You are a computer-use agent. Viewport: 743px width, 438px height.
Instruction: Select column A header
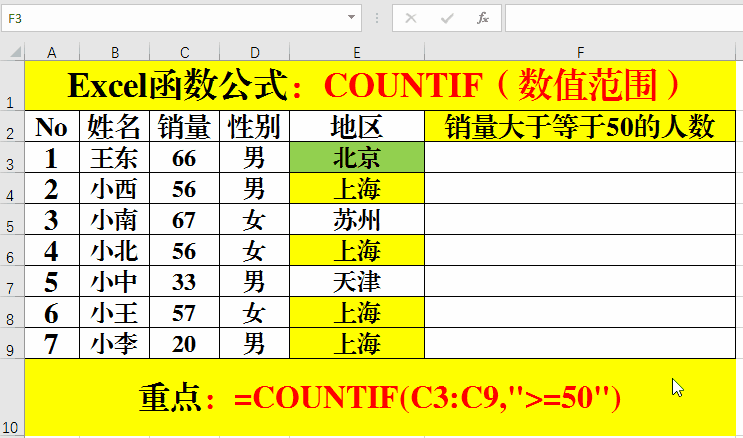[x=52, y=52]
